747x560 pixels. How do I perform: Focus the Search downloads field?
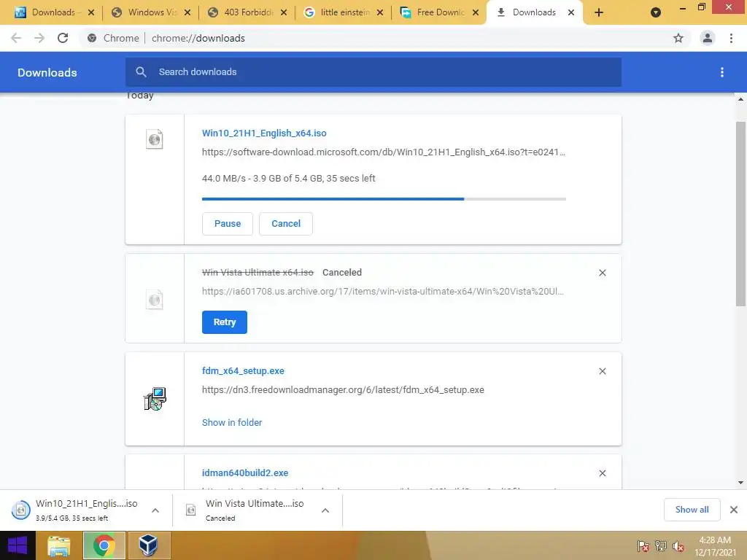(373, 72)
